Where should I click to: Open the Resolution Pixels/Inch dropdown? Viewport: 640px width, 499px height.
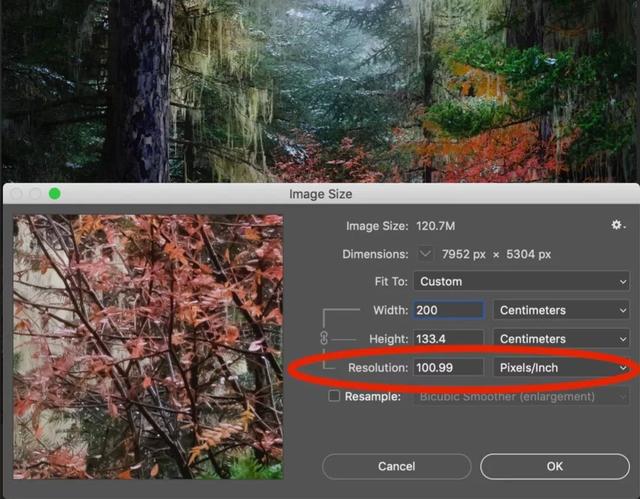[561, 368]
